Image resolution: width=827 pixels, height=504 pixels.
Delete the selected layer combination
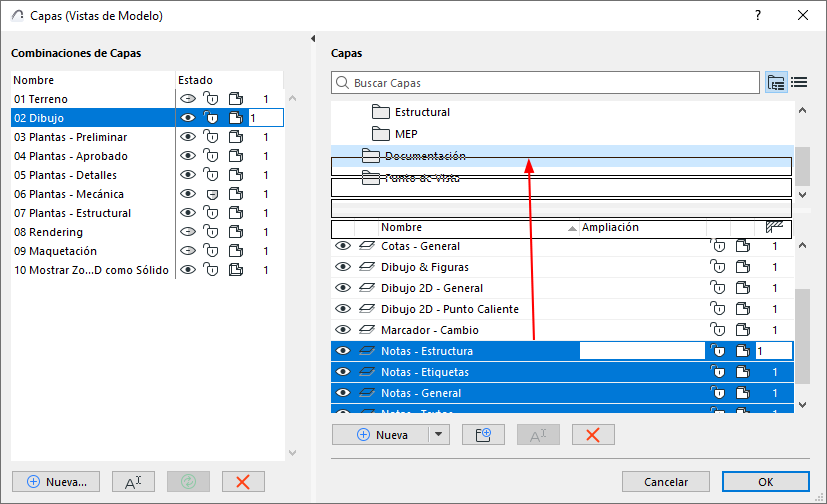(242, 482)
